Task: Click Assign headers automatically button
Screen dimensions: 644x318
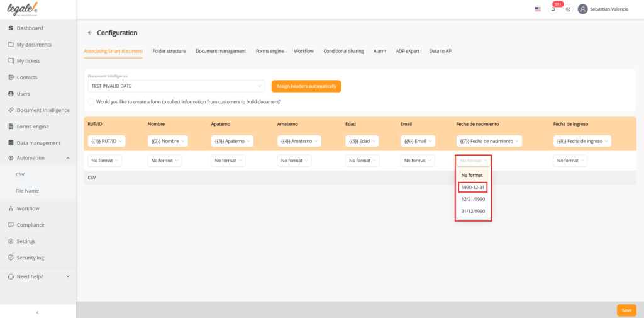Action: click(306, 86)
